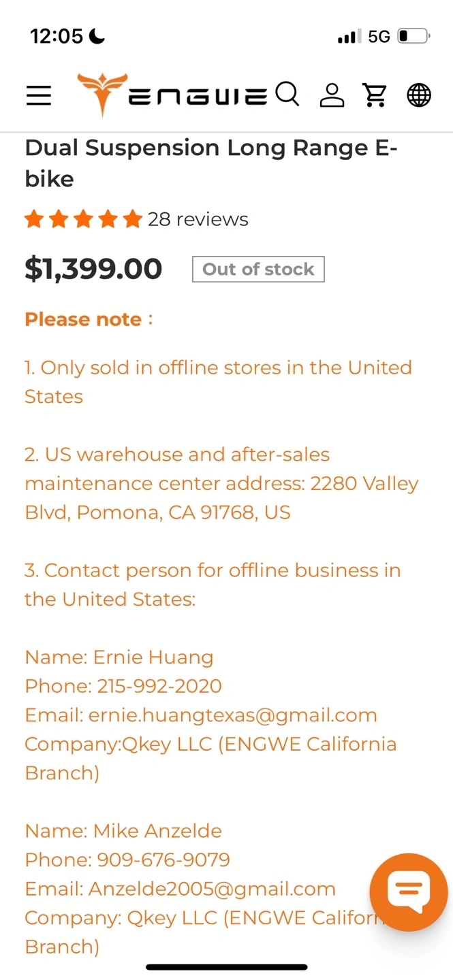View the shopping cart
Screen dimensions: 453x980
point(375,95)
